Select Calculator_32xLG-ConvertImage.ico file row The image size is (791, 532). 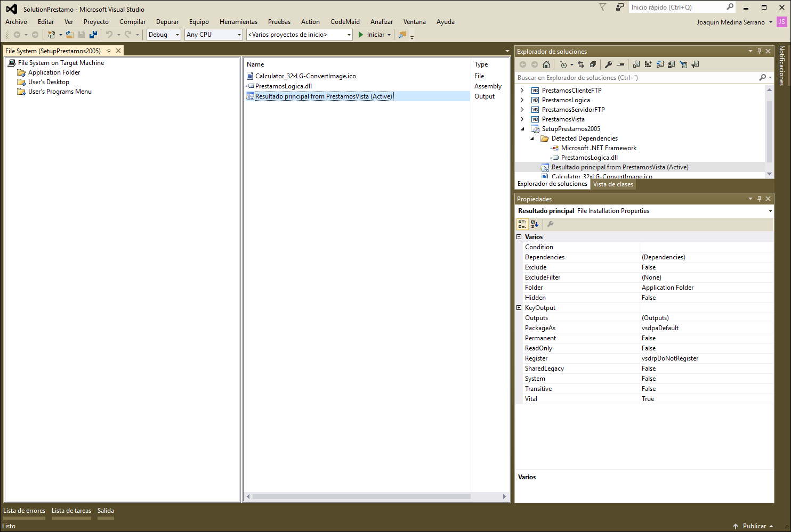305,76
